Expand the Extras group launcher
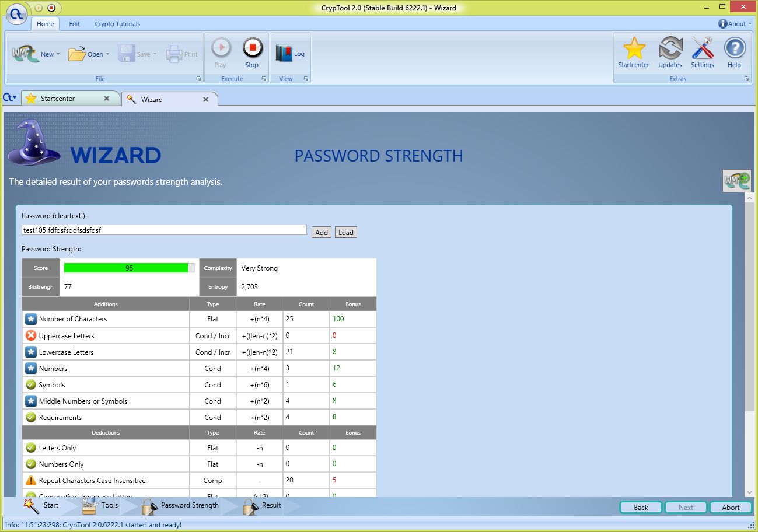This screenshot has width=758, height=532. [x=746, y=79]
